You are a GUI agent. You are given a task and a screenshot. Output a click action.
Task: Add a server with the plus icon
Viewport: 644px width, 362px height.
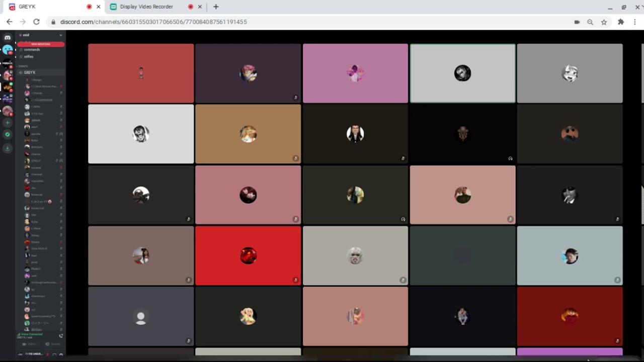pos(8,123)
